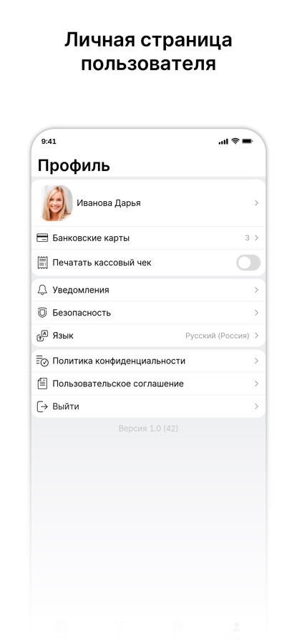
Task: Expand Банковские карты via its chevron
Action: coord(256,238)
